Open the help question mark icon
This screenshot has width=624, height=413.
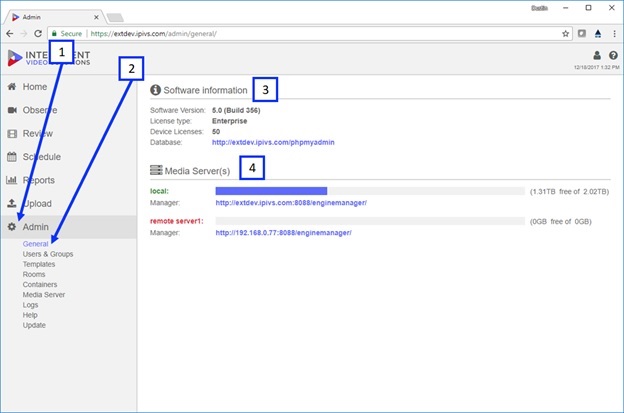613,55
